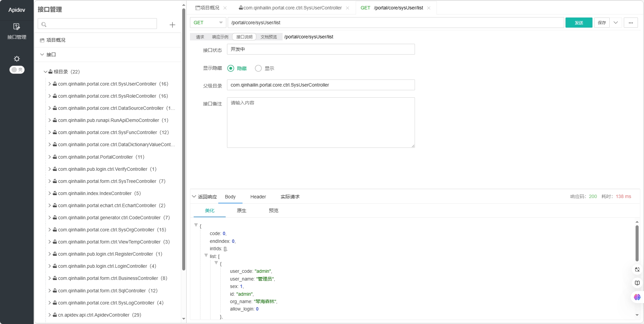Click the 发送 send button
The height and width of the screenshot is (324, 644).
pyautogui.click(x=579, y=23)
